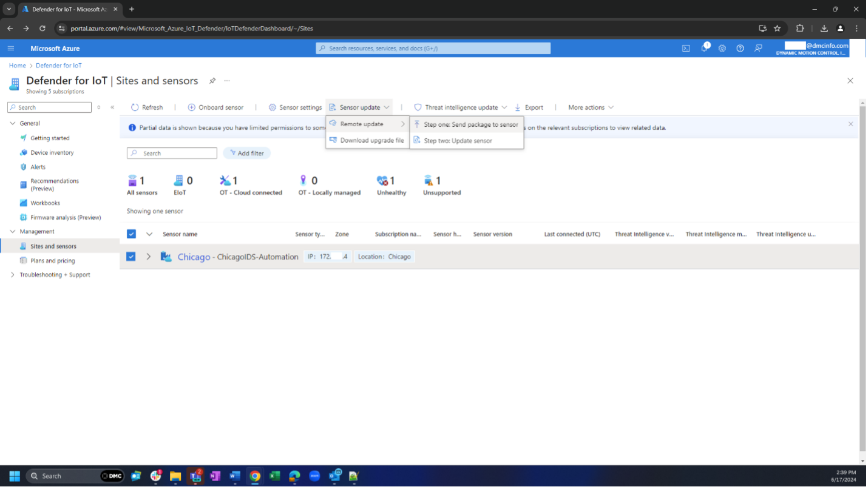Open Workbooks in sidebar
The image size is (868, 489).
(x=45, y=203)
